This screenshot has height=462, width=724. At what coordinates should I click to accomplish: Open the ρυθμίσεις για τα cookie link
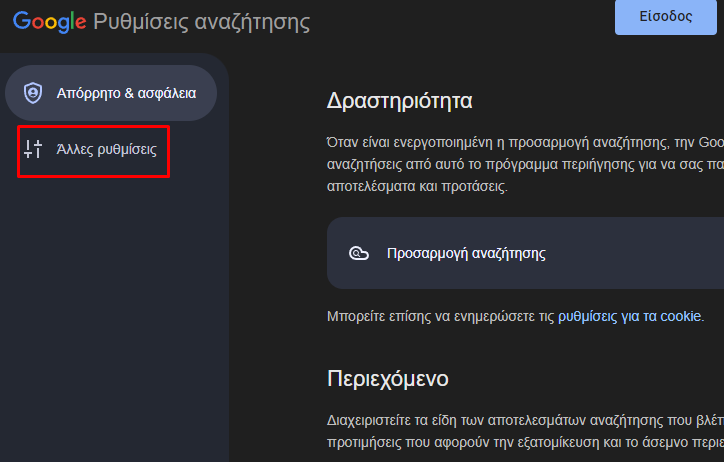click(629, 317)
